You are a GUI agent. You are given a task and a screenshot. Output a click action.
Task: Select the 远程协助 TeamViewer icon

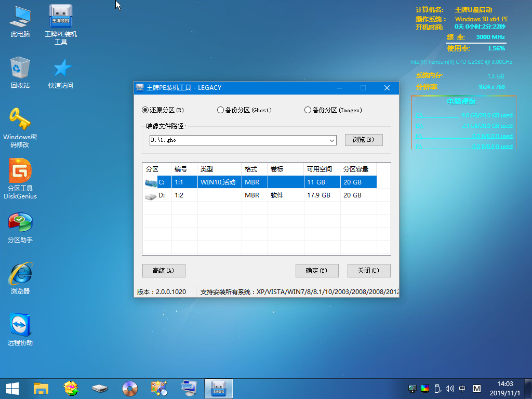click(20, 329)
